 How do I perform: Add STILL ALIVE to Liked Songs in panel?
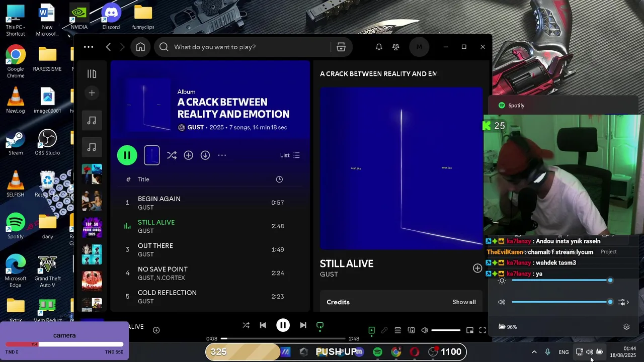pos(477,268)
